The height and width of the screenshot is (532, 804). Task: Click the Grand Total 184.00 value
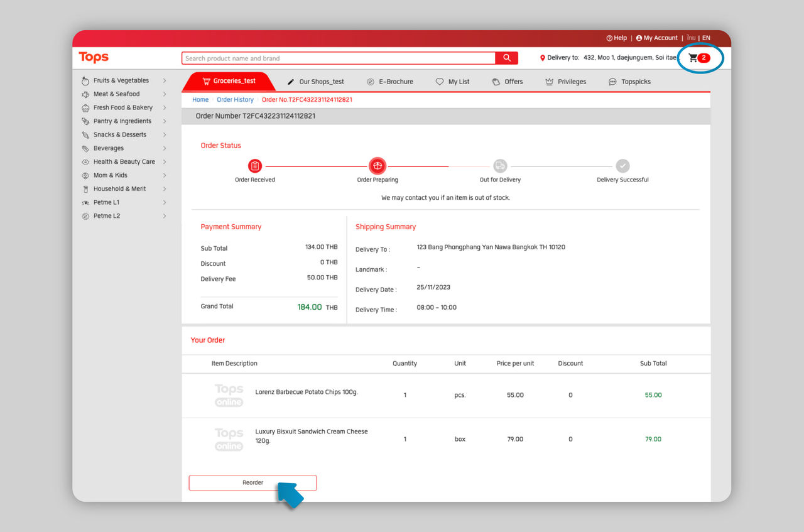(310, 307)
